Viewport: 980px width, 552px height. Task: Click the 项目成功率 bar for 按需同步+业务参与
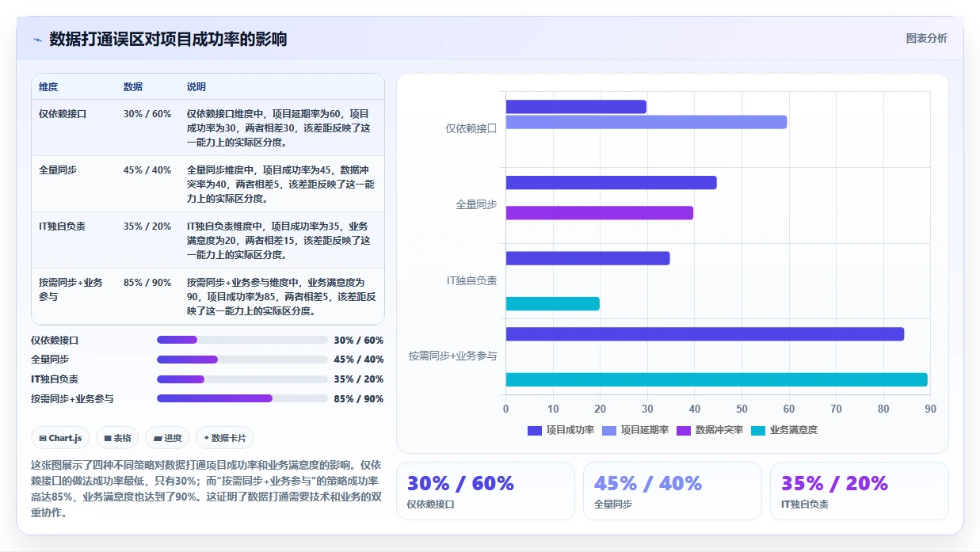point(705,334)
